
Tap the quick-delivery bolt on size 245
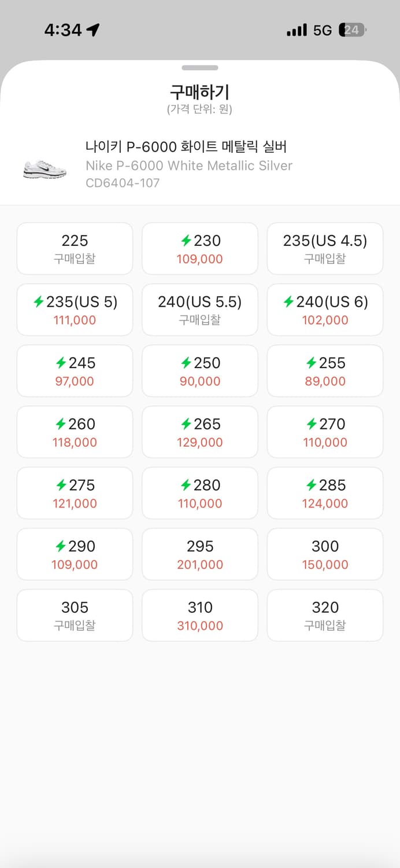tap(61, 363)
